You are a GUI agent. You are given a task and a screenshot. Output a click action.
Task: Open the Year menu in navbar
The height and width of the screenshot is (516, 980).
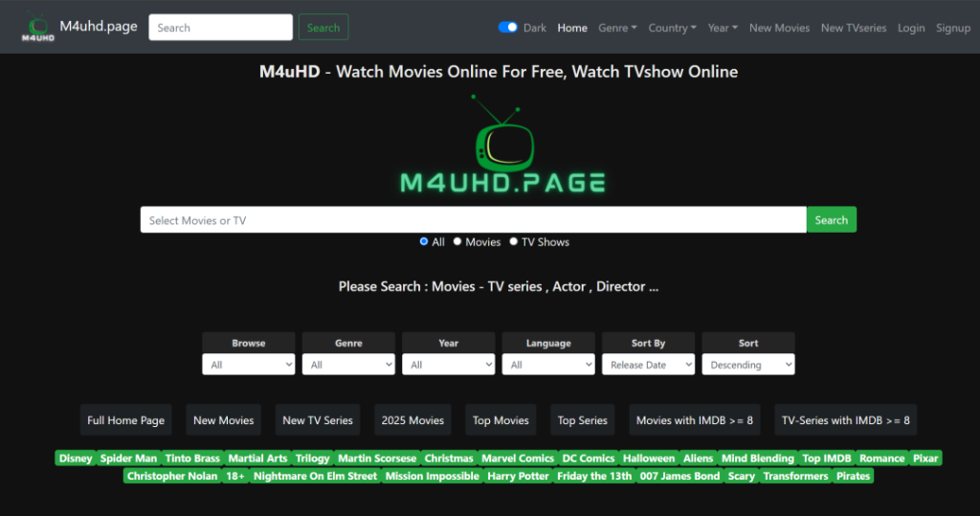[x=723, y=28]
